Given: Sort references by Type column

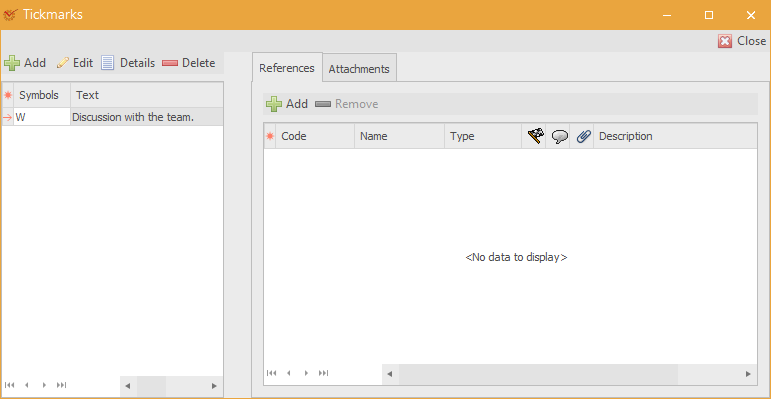Looking at the screenshot, I should [x=483, y=136].
